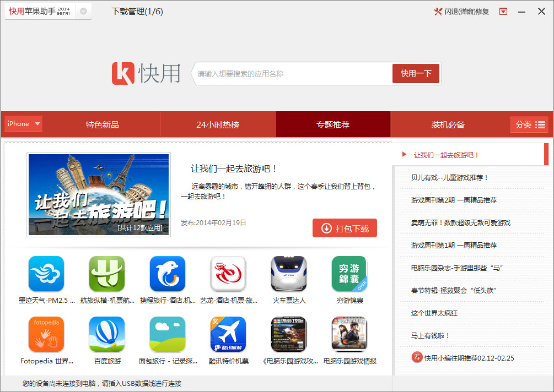Open the 携程旅行 app icon
The width and height of the screenshot is (554, 392).
point(168,274)
